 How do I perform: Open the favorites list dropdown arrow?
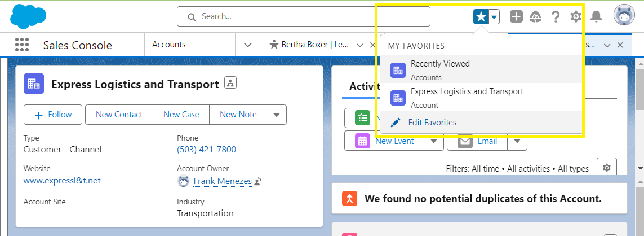(494, 17)
